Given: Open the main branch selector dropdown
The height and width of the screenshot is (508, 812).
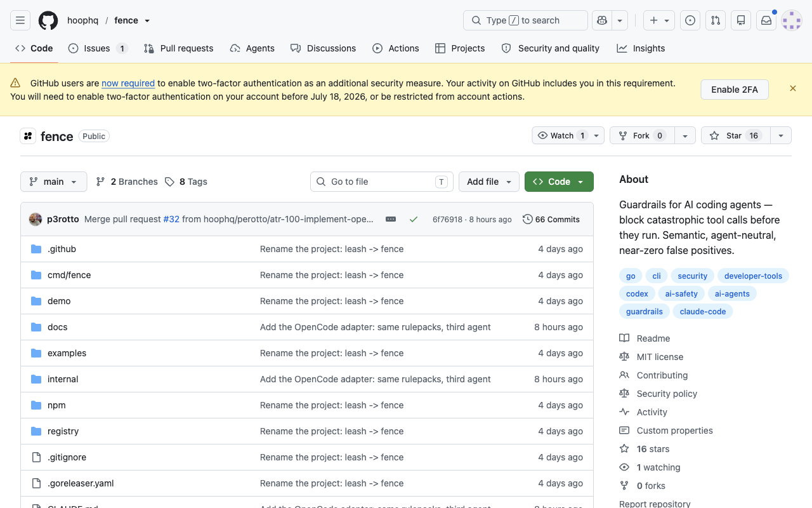Looking at the screenshot, I should 53,182.
